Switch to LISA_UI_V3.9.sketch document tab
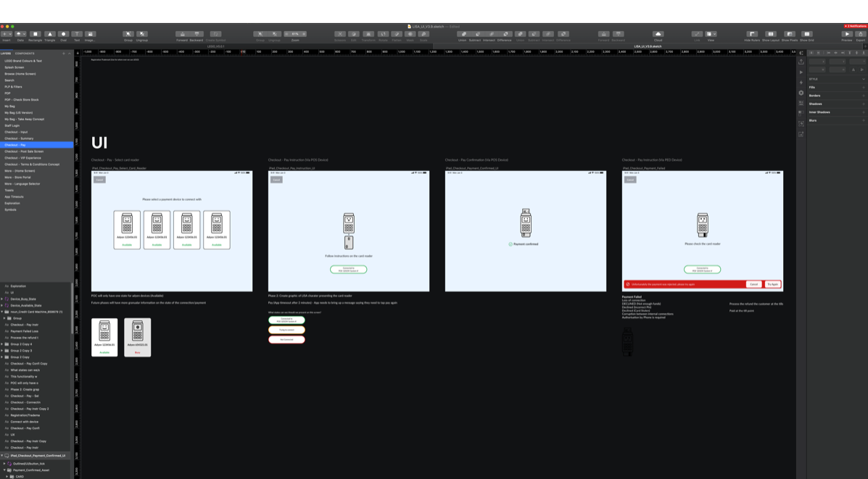The width and height of the screenshot is (868, 479). 648,46
